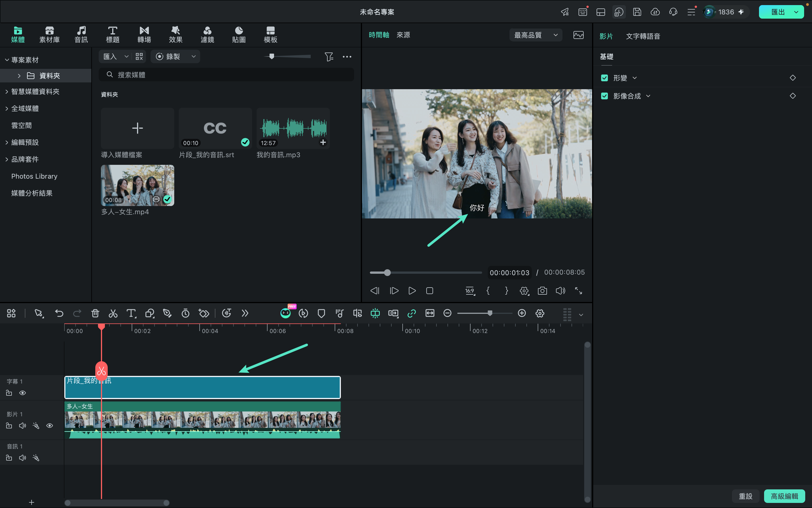Expand 智慧媒體資料夾 tree item
This screenshot has height=508, width=812.
pos(7,92)
